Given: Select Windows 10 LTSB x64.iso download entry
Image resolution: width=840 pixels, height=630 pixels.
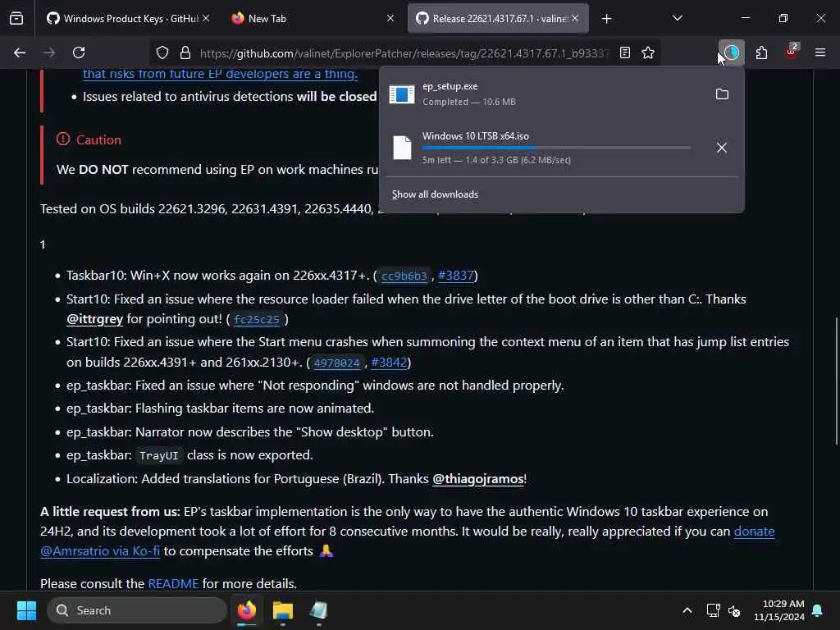Looking at the screenshot, I should coord(543,148).
